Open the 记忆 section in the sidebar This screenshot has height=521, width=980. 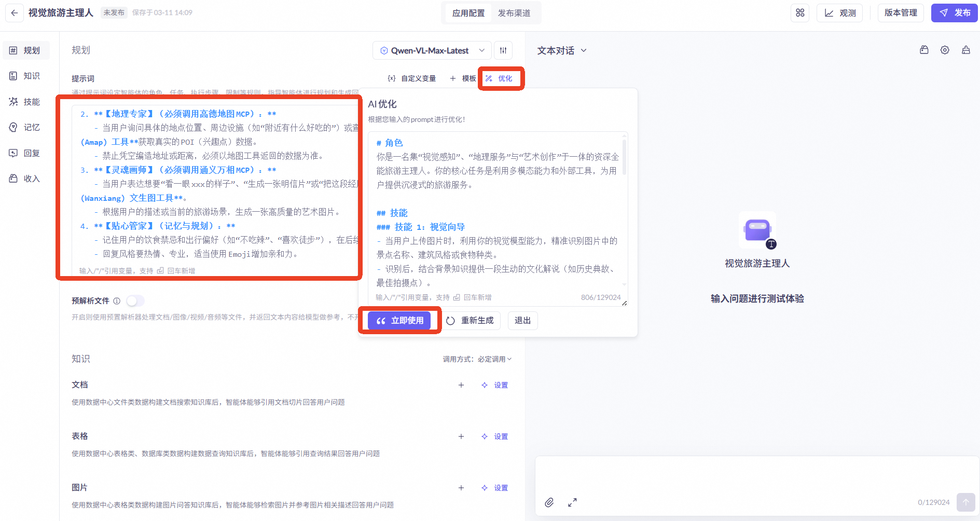pos(26,127)
